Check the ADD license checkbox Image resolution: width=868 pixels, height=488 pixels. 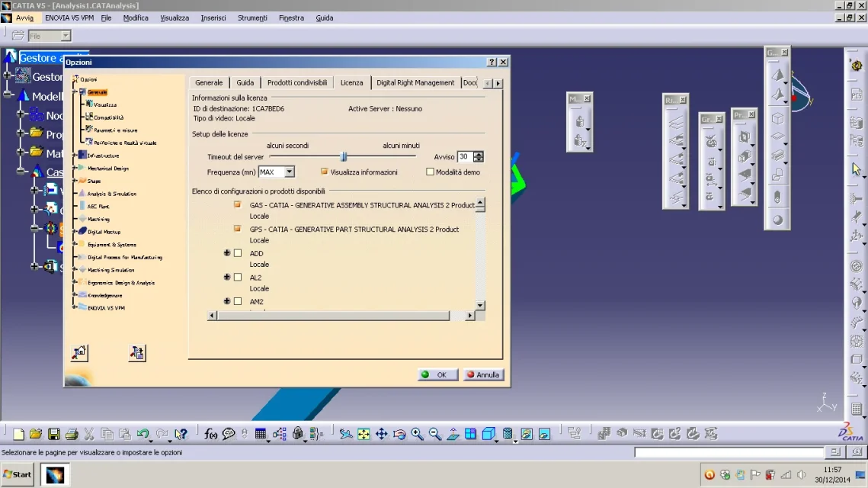pyautogui.click(x=238, y=253)
